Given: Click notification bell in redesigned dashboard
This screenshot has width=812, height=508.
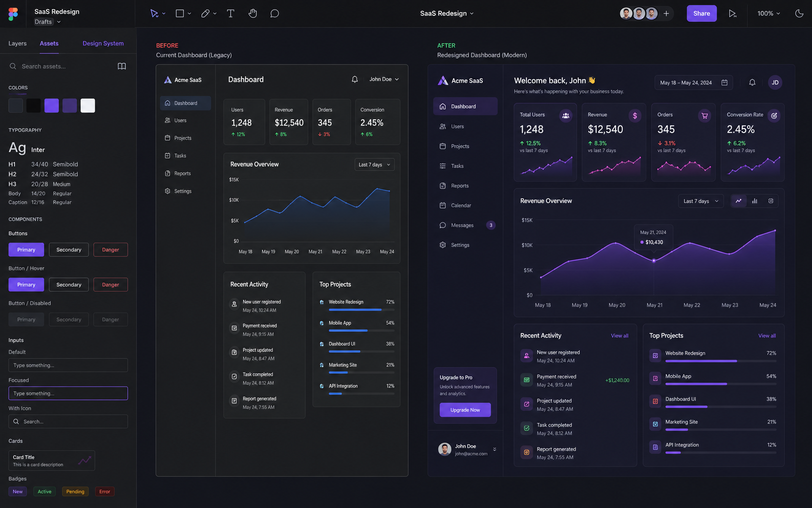Looking at the screenshot, I should pyautogui.click(x=752, y=82).
